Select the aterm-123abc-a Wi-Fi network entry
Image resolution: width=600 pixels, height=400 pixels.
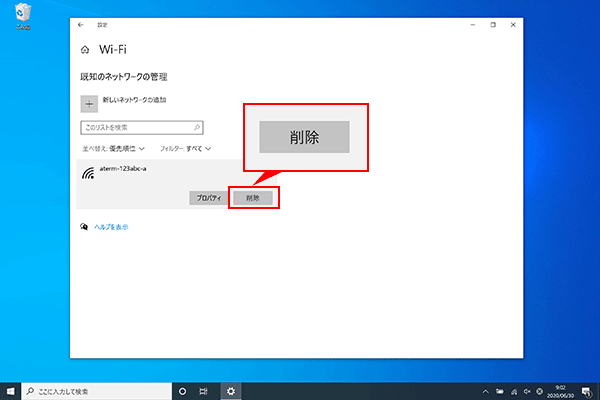tap(130, 170)
